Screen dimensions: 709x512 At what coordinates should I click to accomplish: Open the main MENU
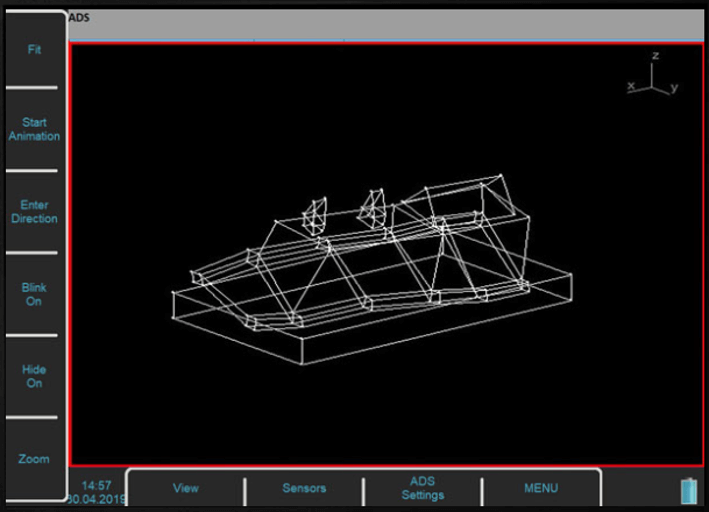[541, 488]
